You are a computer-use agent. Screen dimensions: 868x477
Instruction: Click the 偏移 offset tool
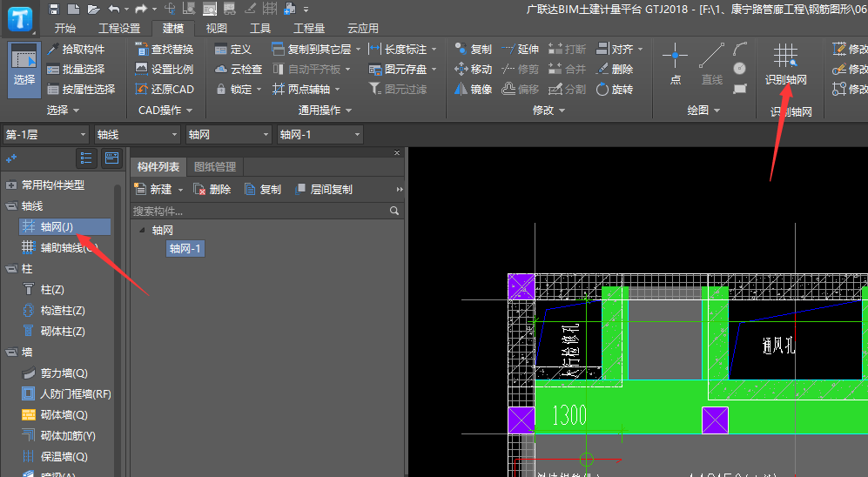point(521,89)
